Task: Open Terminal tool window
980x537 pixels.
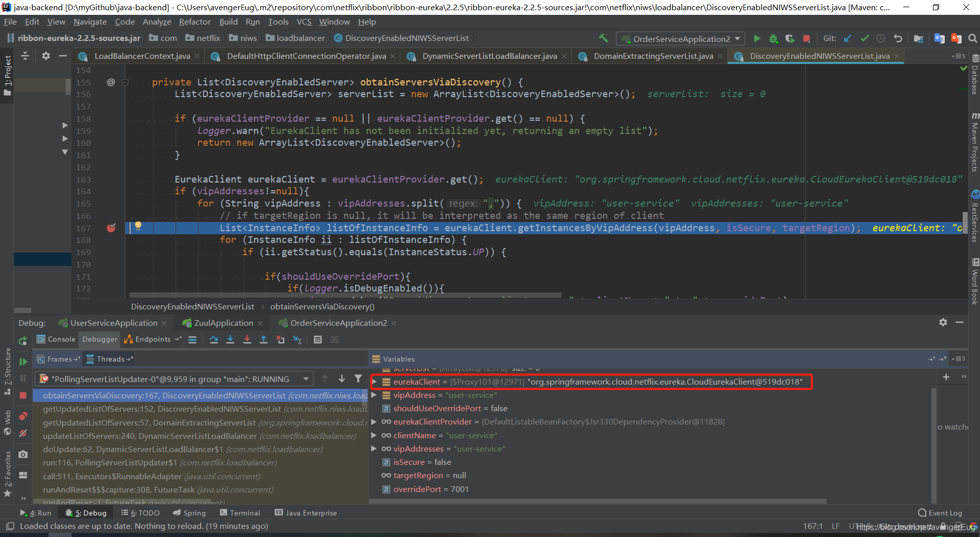Action: 239,513
